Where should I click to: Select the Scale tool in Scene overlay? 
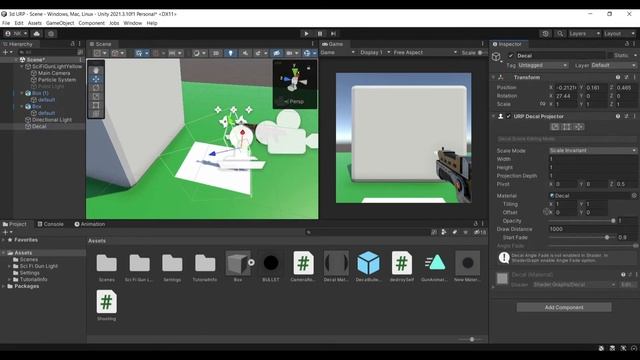coord(96,96)
